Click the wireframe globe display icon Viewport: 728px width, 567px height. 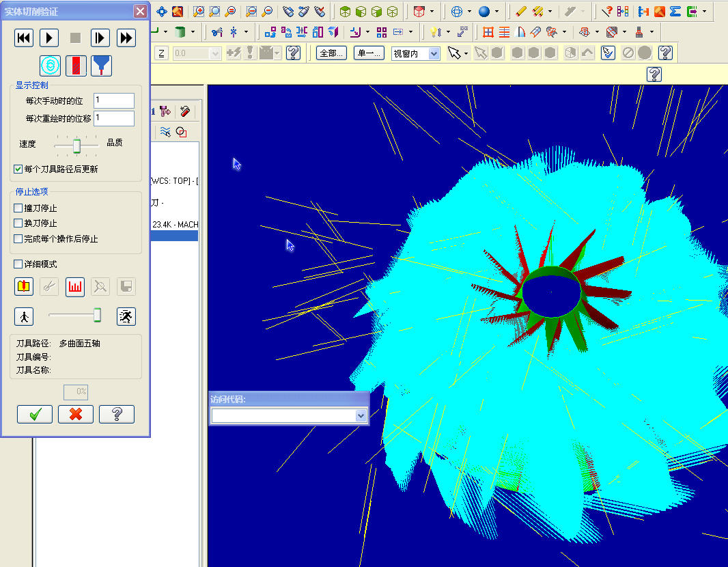click(457, 11)
